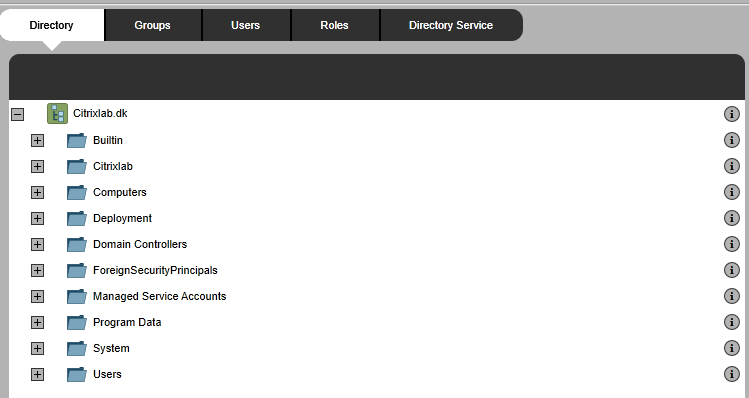Open info icon for Deployment row
749x398 pixels.
732,218
